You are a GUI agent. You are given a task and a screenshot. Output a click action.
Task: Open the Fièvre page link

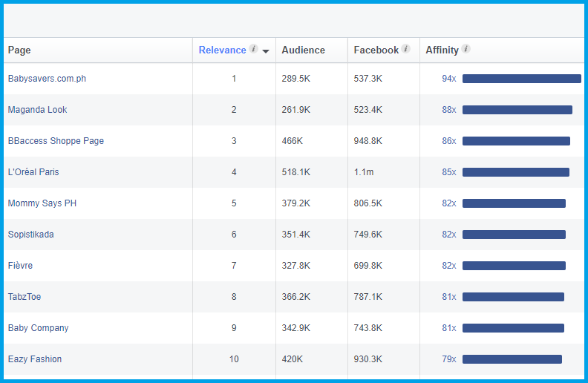point(20,266)
